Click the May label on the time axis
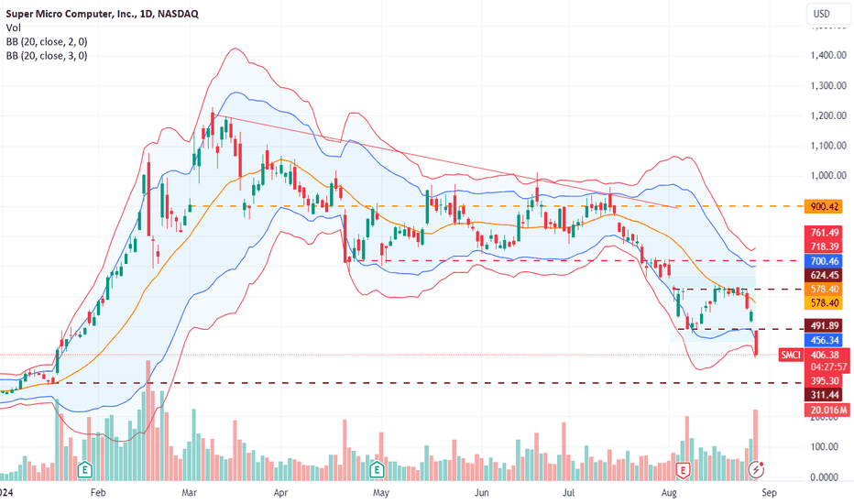 380,493
